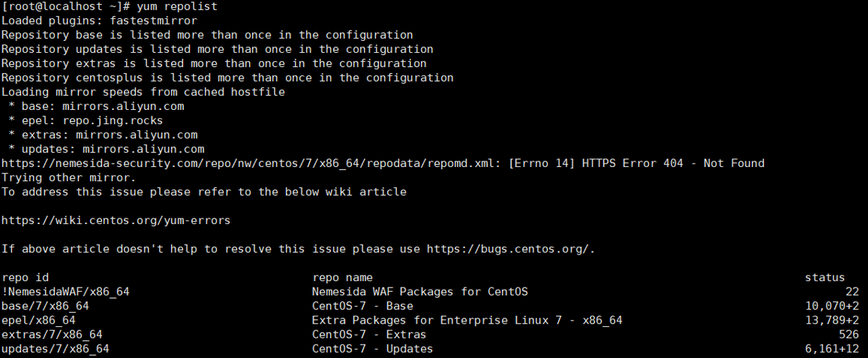Viewport: 868px width, 358px height.
Task: Click the extras/7/x86_64 repo id
Action: [x=52, y=335]
